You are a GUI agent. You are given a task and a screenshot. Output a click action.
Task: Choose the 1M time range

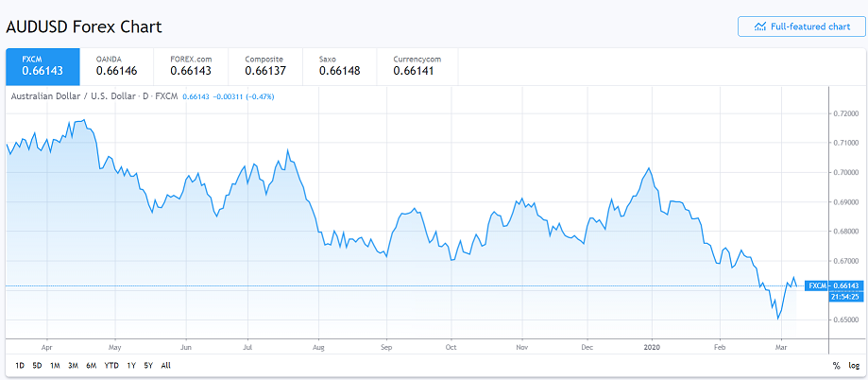(x=55, y=366)
